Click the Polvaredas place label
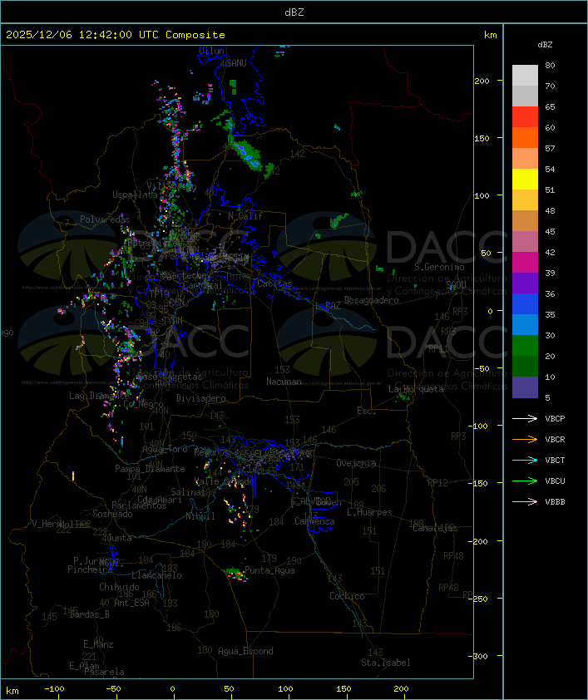 click(105, 219)
